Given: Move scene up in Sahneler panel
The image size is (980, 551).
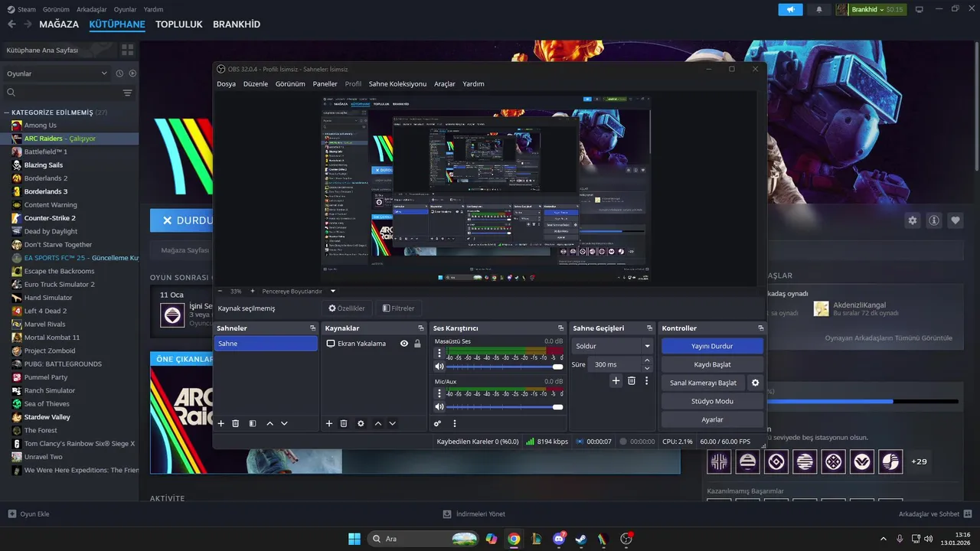Looking at the screenshot, I should pyautogui.click(x=269, y=423).
